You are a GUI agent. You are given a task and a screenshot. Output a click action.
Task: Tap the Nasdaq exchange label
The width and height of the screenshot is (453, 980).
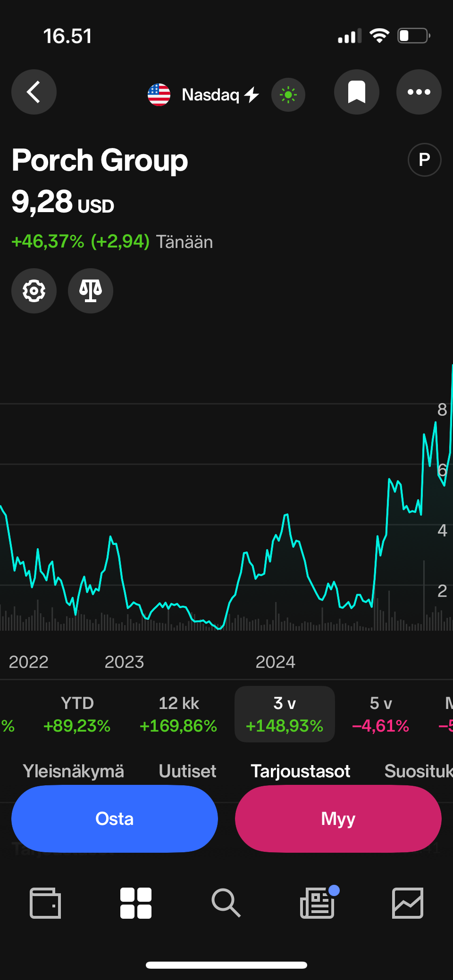pyautogui.click(x=210, y=95)
